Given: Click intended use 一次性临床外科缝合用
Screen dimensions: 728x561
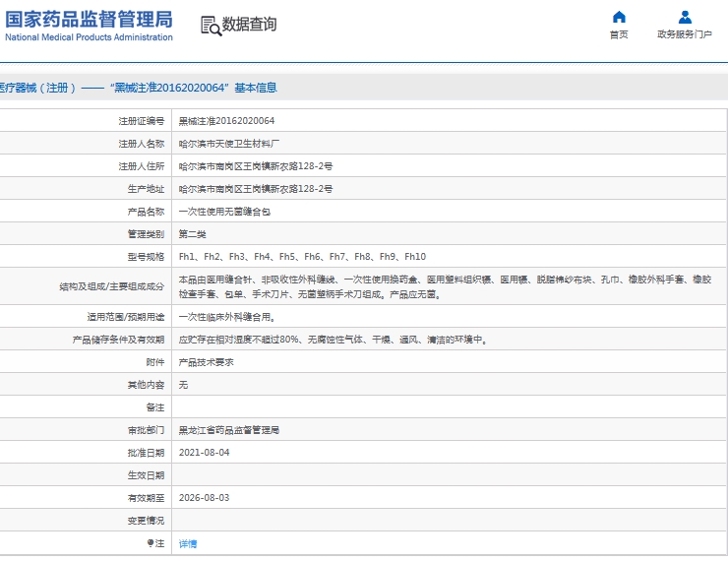Looking at the screenshot, I should tap(227, 317).
